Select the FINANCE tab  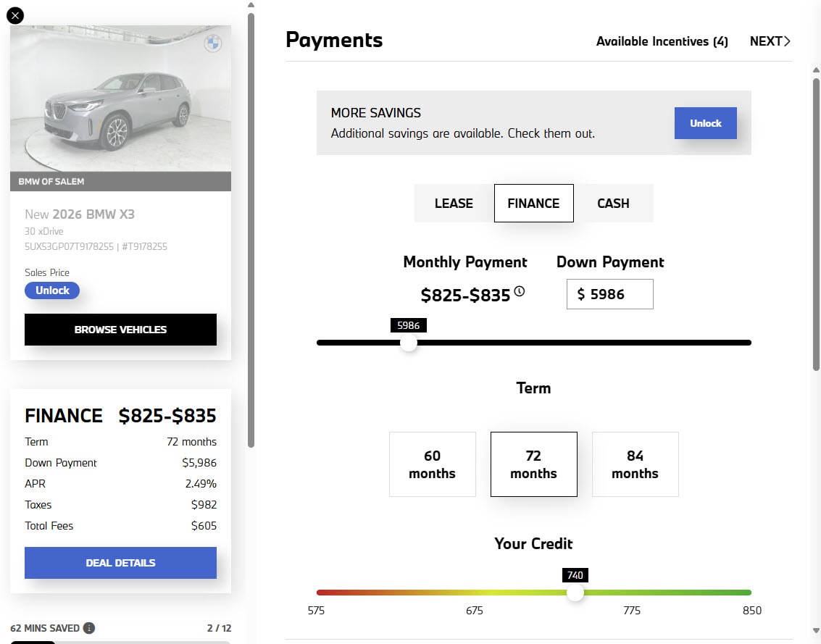point(534,204)
